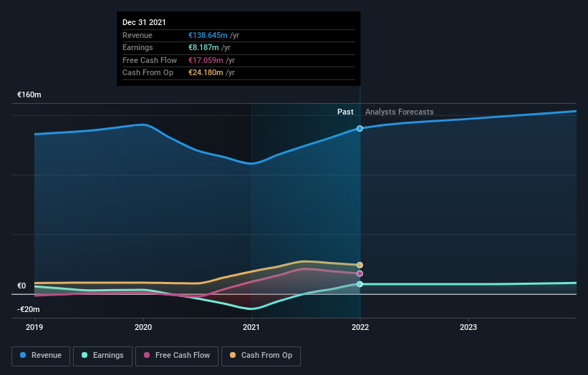Click the €24.180m cash from op value

click(206, 73)
